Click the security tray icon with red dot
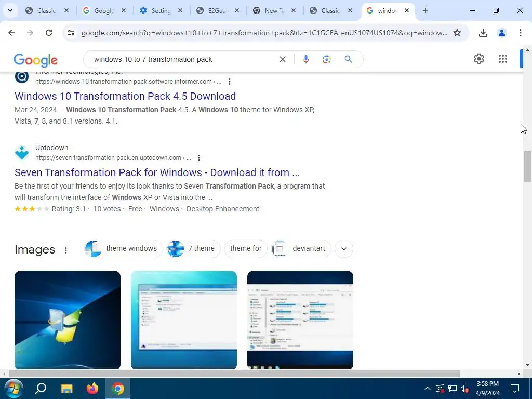Image resolution: width=532 pixels, height=399 pixels. pos(440,389)
